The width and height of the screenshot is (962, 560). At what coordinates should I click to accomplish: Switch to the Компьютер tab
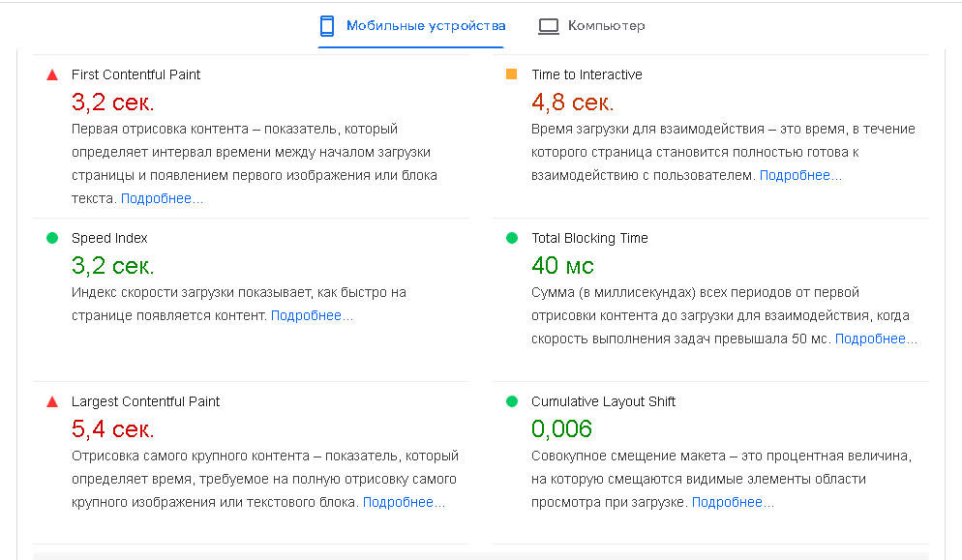pyautogui.click(x=606, y=26)
